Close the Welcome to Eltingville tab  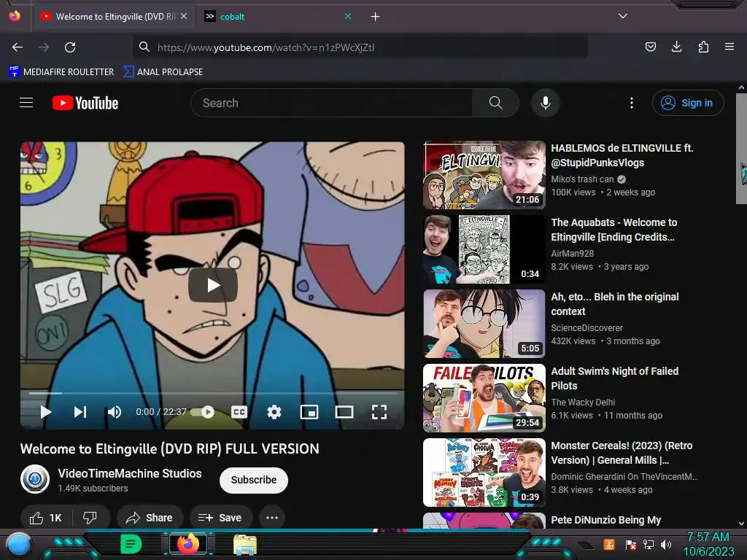(x=184, y=16)
